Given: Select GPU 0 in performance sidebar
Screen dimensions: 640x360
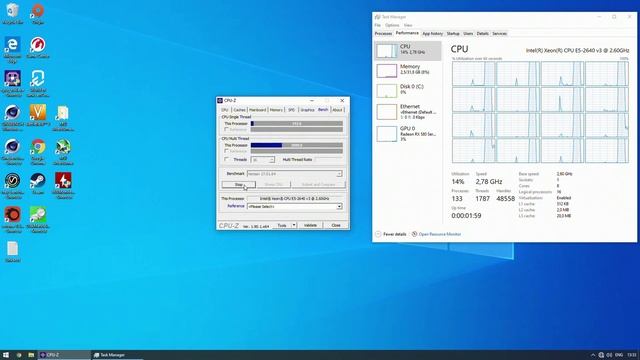Looking at the screenshot, I should pos(408,133).
